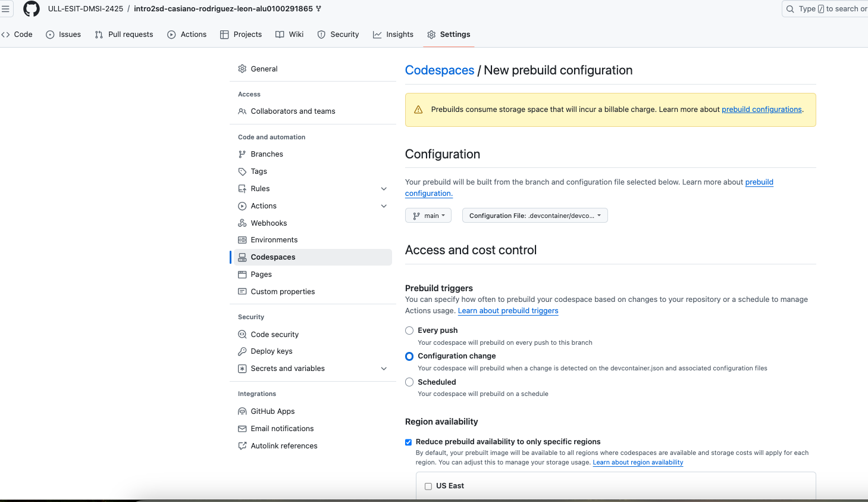Open Learn about prebuild triggers link
The height and width of the screenshot is (502, 868).
click(x=508, y=311)
